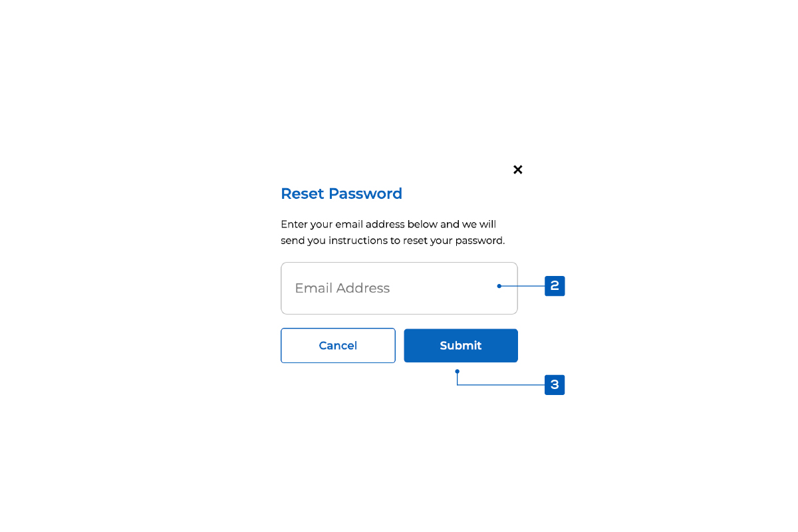The image size is (798, 532).
Task: Dismiss the Reset Password dialog with the X
Action: (517, 170)
